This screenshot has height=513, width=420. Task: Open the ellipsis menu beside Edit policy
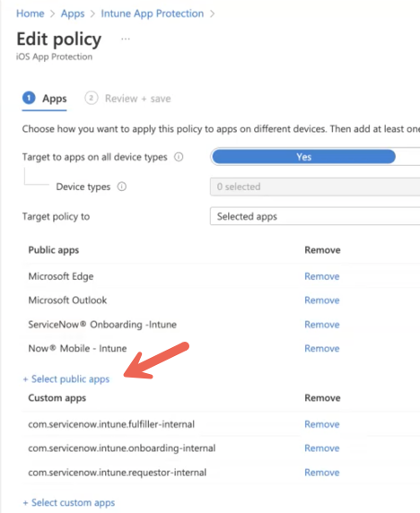tap(126, 39)
